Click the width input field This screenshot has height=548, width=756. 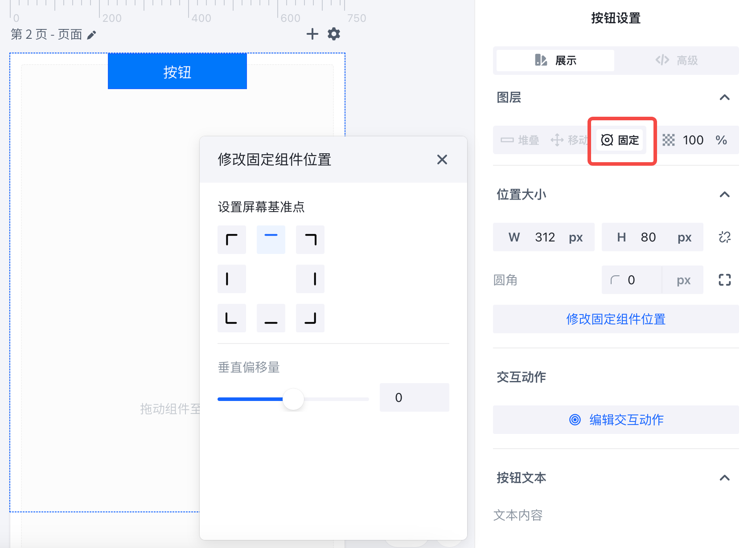pos(545,237)
